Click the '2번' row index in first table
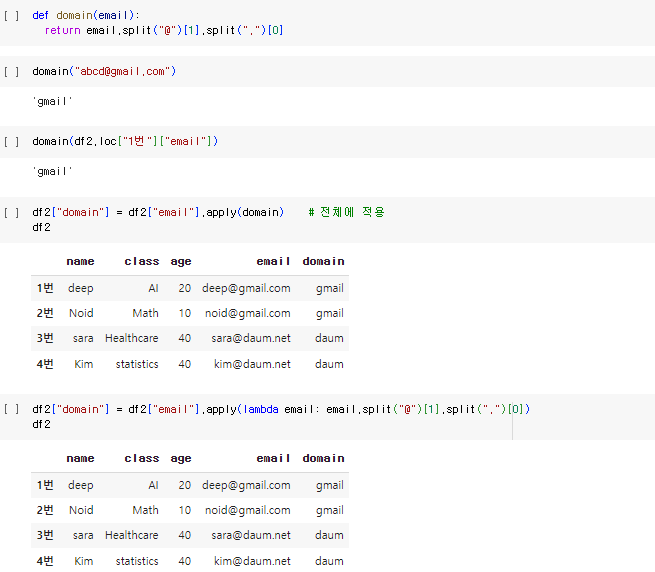Viewport: 655px width, 572px height. pyautogui.click(x=45, y=313)
